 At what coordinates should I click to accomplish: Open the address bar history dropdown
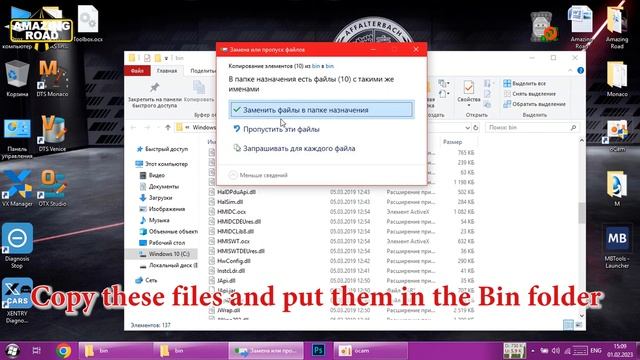[467, 128]
